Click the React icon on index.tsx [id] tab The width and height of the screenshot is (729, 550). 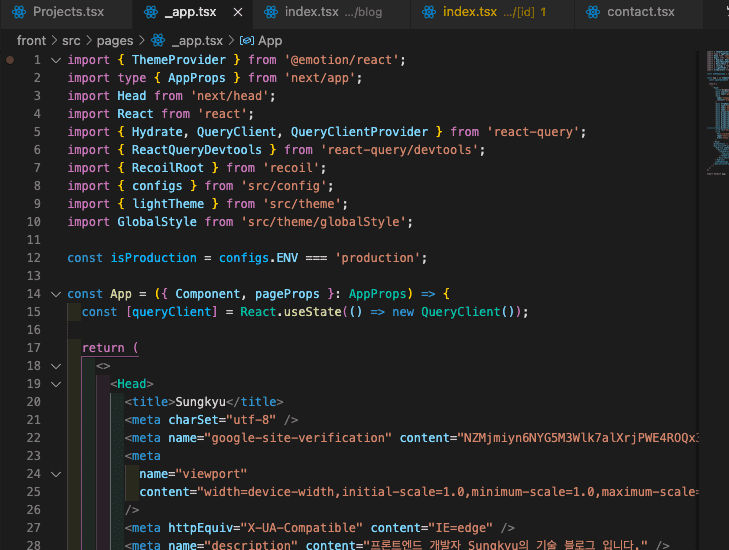(x=429, y=12)
